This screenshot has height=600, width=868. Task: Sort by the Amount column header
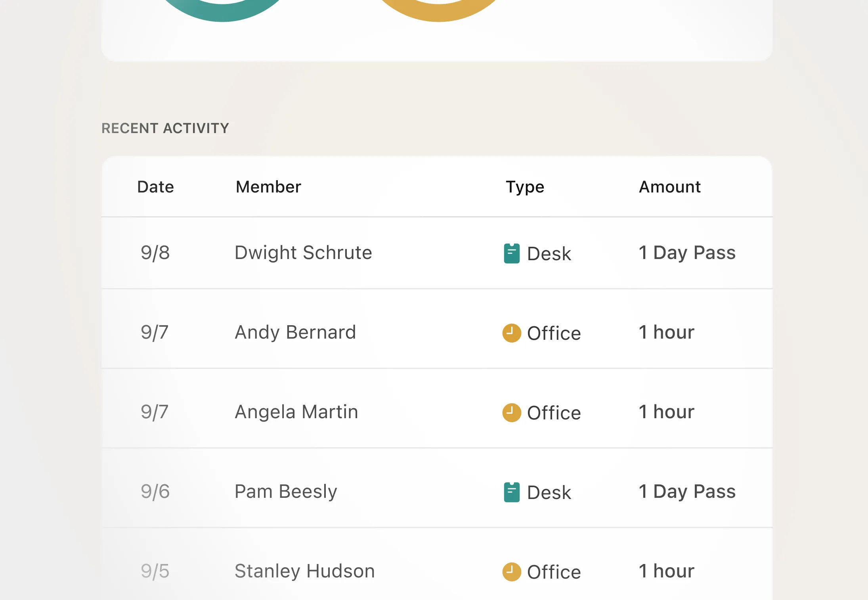click(x=669, y=187)
